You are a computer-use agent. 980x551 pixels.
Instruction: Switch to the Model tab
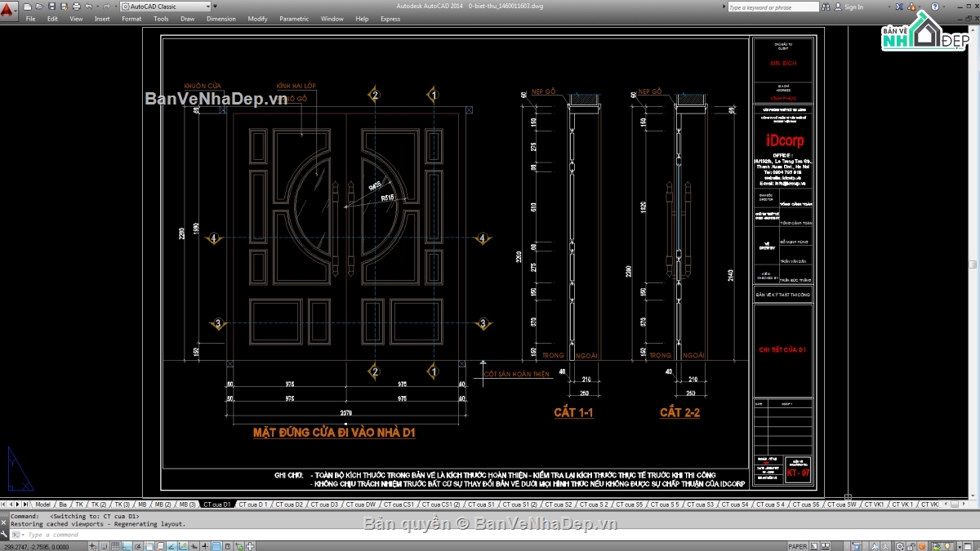pos(42,504)
